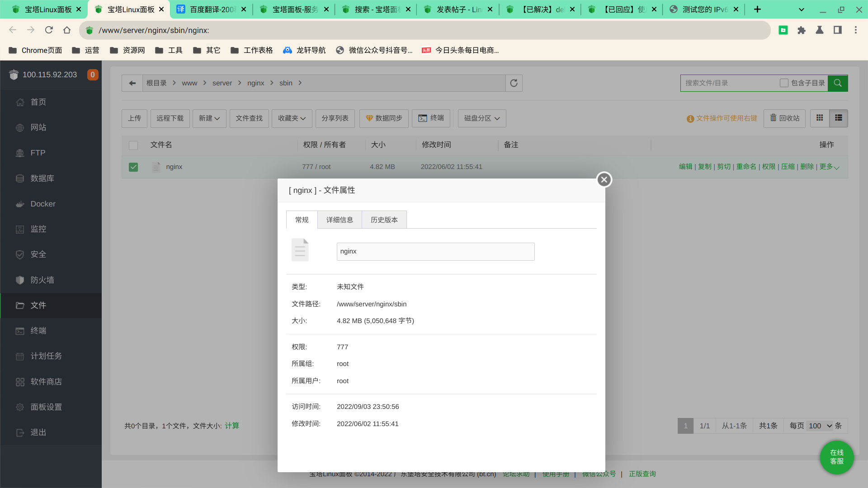
Task: Click the orange notification badge near IP
Action: (93, 75)
